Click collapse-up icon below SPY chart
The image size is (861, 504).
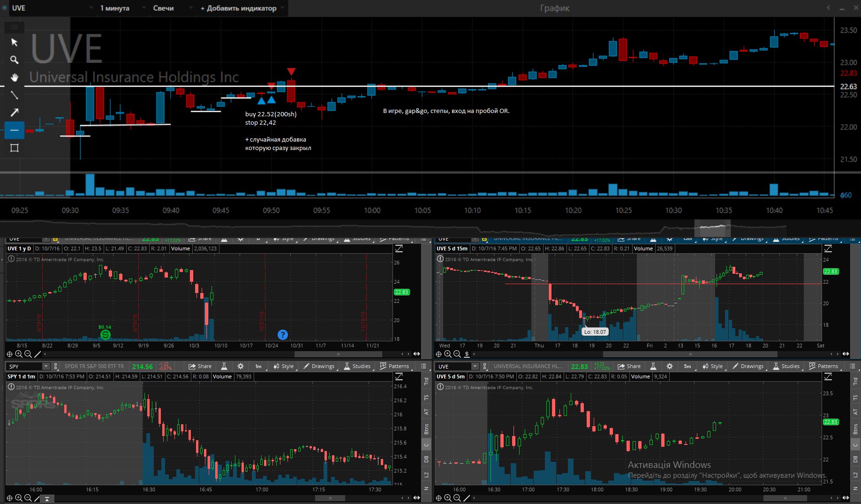[47, 498]
